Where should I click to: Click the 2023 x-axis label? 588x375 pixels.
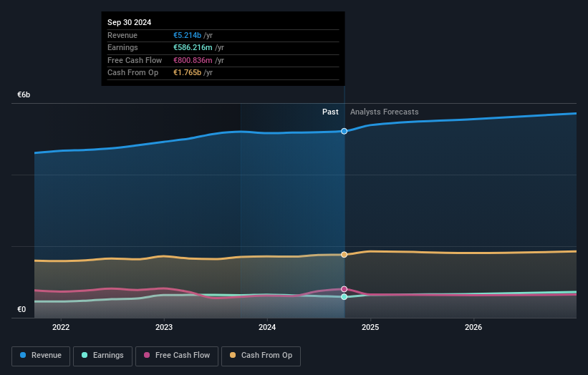coord(164,327)
